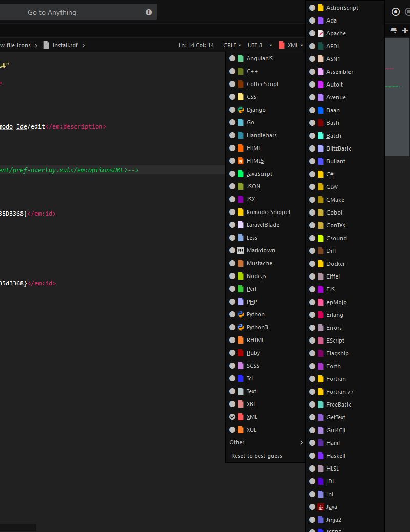Click the Java coffee cup icon

[321, 507]
